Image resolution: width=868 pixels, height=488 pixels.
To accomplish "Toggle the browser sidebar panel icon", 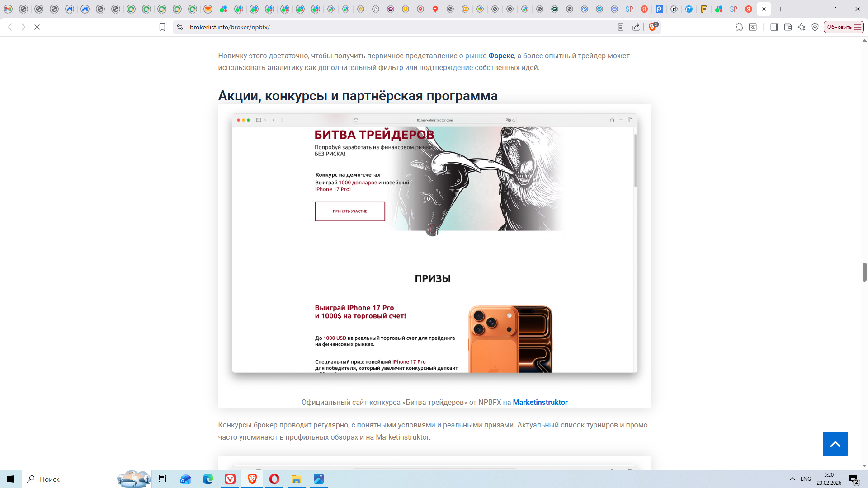I will 774,27.
